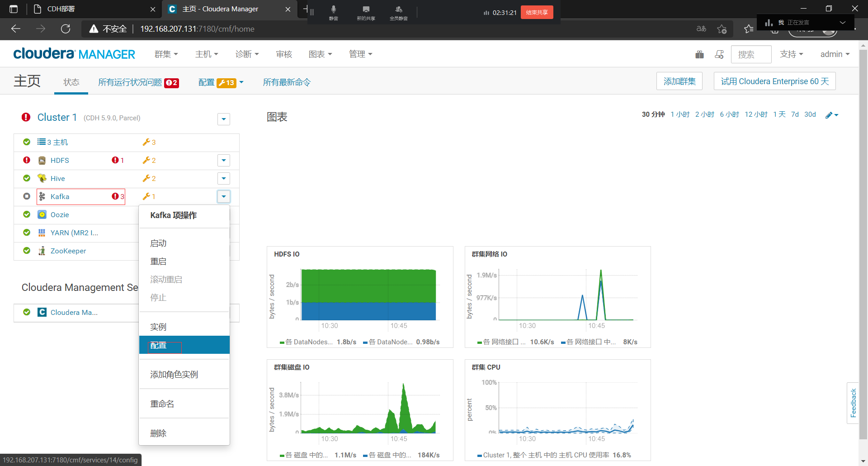The width and height of the screenshot is (868, 466).
Task: Open the Hive actions dropdown arrow
Action: (224, 178)
